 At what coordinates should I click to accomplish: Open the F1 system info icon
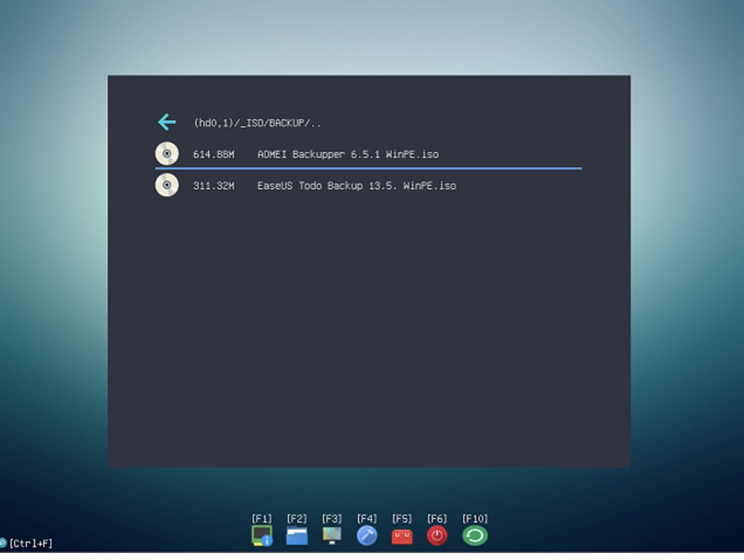(262, 535)
